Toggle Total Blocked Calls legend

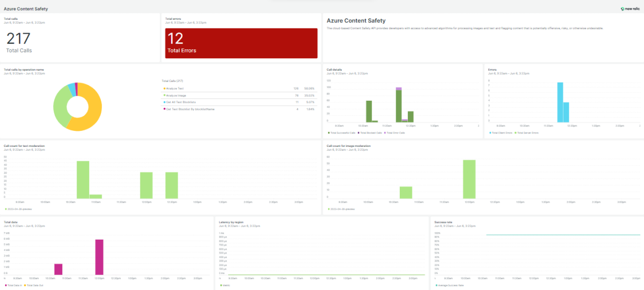pos(370,132)
